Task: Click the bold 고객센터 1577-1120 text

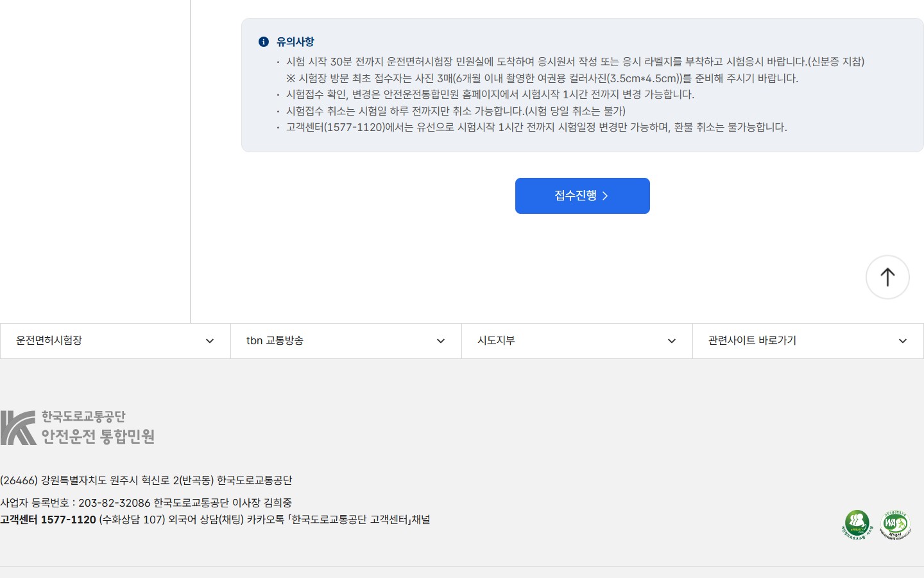Action: tap(48, 520)
